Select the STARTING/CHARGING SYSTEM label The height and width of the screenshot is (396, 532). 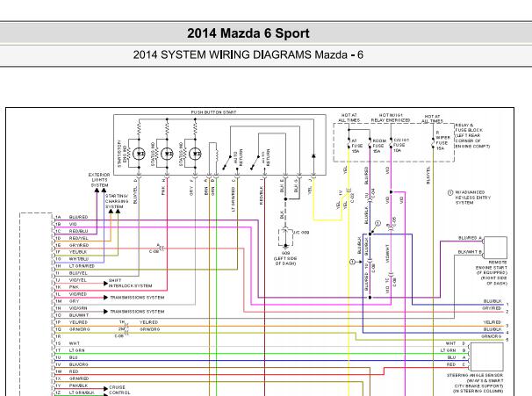pyautogui.click(x=117, y=201)
